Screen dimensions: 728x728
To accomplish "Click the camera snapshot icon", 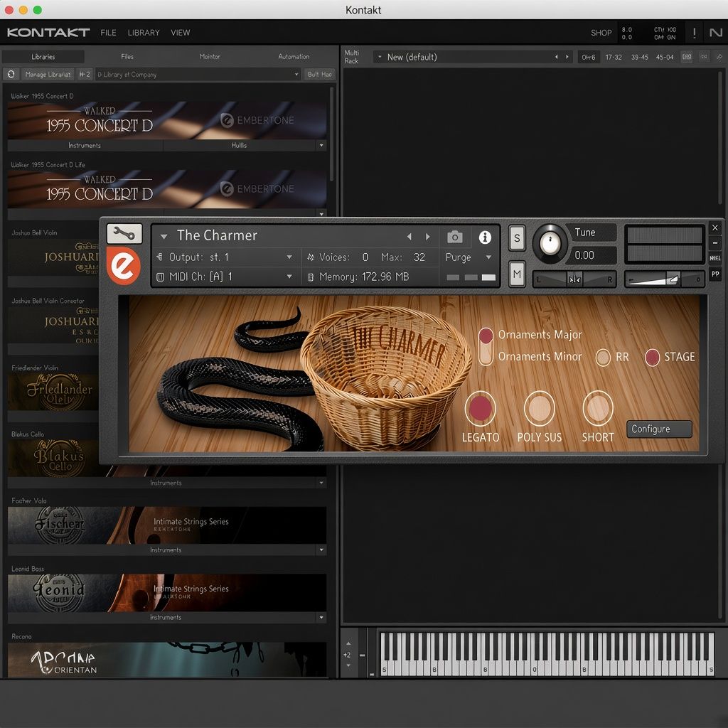I will [454, 237].
